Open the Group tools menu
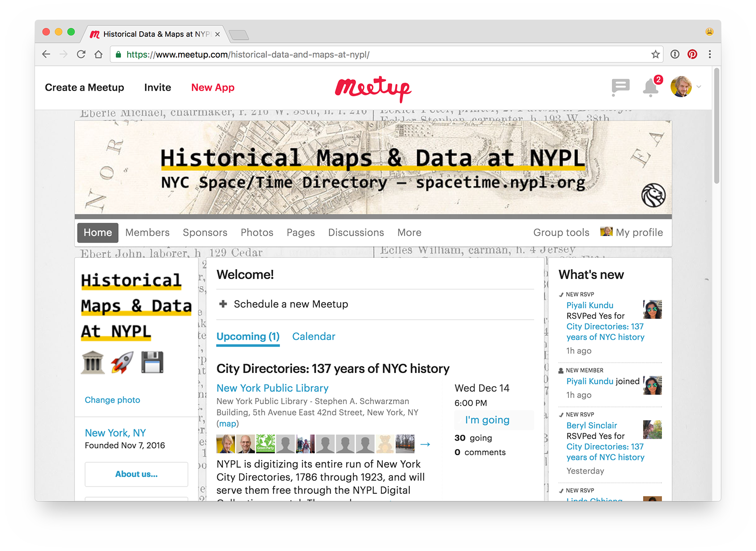 tap(561, 232)
